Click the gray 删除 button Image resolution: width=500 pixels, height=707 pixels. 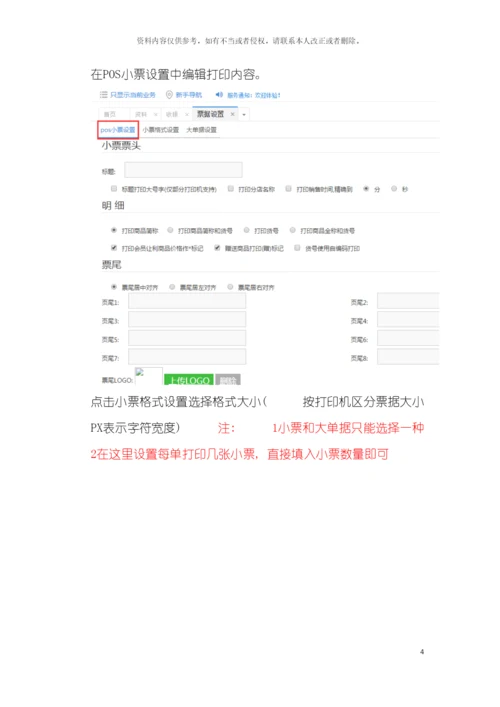(228, 380)
